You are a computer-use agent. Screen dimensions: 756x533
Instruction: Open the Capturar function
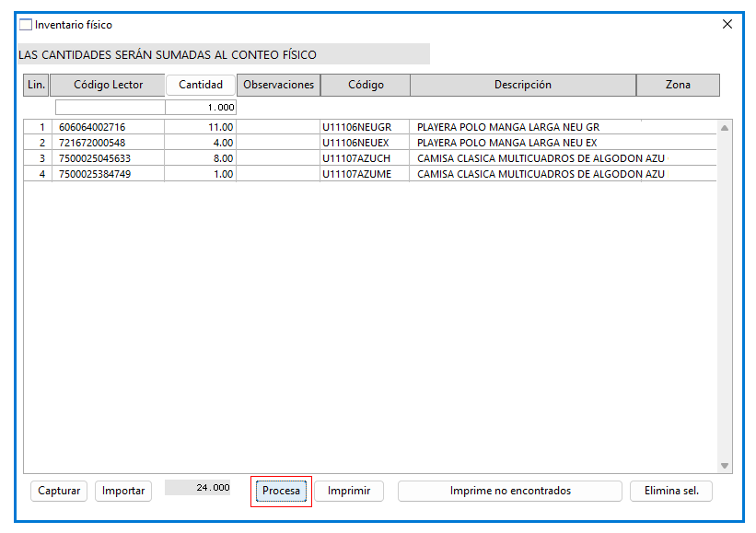coord(59,491)
